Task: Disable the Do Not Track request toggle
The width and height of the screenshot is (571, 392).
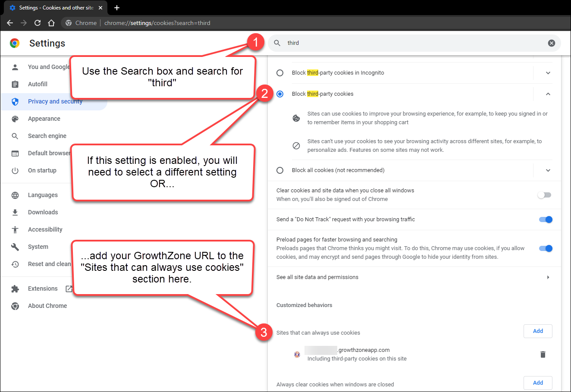Action: pos(545,220)
